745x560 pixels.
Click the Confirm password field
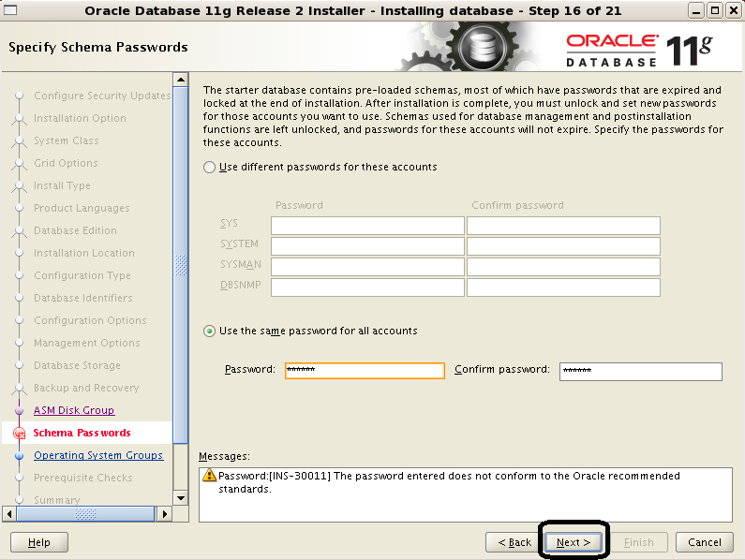(640, 371)
